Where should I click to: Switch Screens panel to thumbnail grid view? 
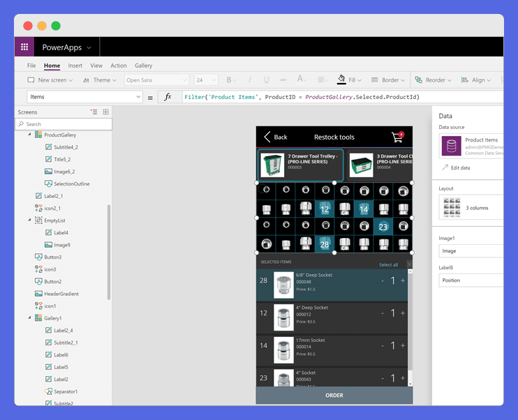point(105,112)
